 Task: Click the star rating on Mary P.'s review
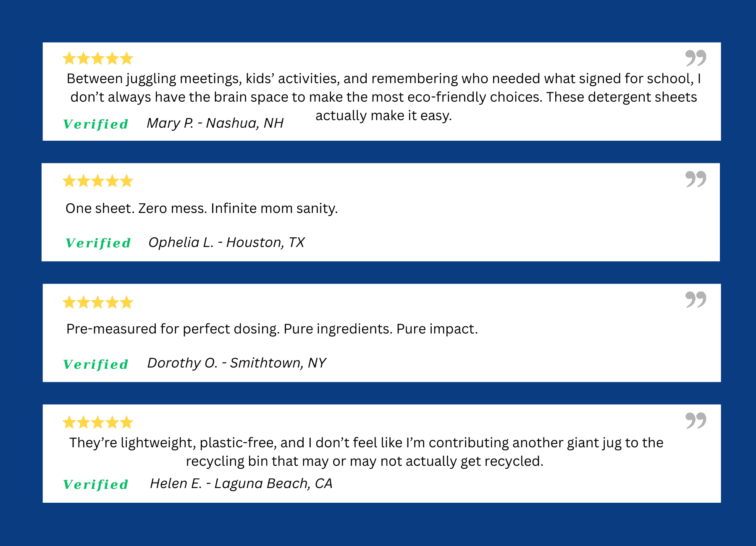tap(98, 58)
